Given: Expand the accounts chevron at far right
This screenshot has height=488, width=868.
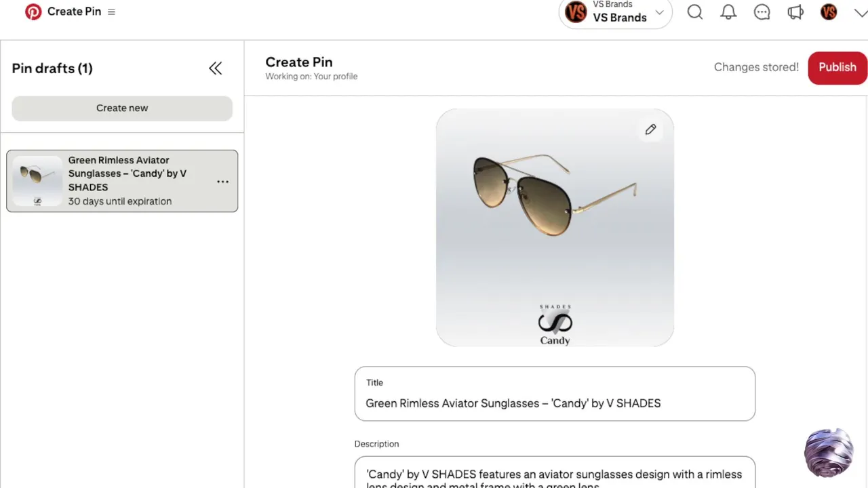Looking at the screenshot, I should point(860,13).
